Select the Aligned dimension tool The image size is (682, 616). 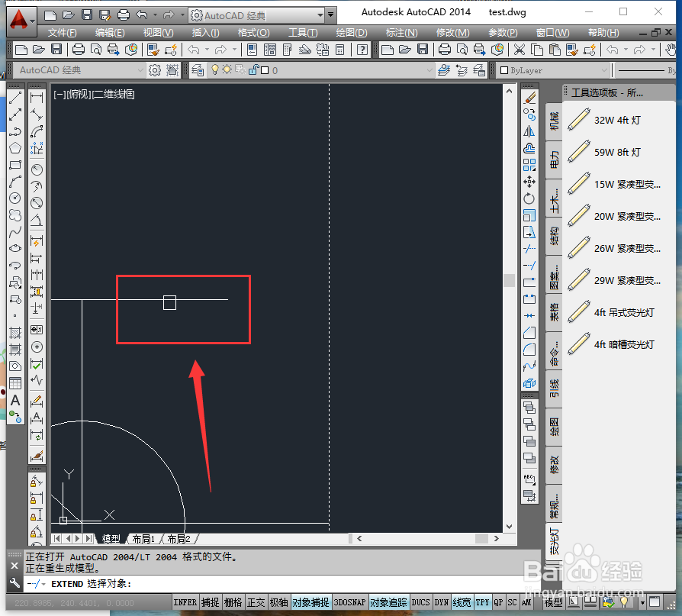tap(37, 114)
